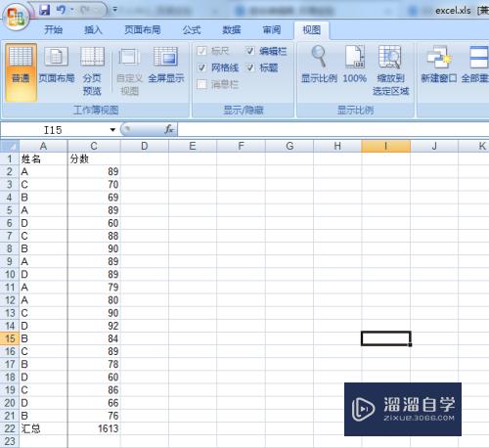
Task: Open the Review (审阅) tab
Action: pyautogui.click(x=272, y=30)
